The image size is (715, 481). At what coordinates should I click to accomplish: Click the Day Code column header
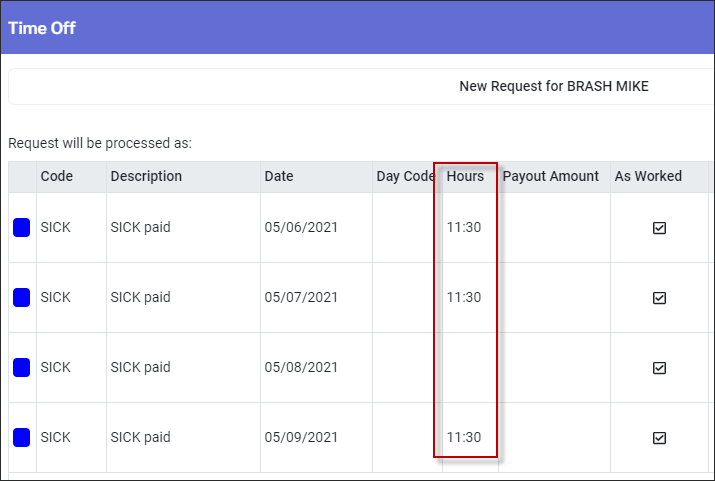[407, 176]
